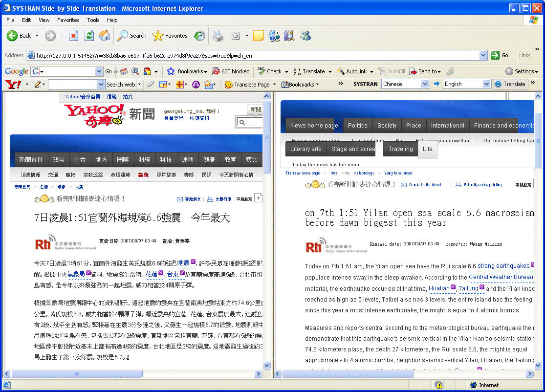The image size is (545, 392).
Task: Select the Traveling tab in translated pane
Action: pyautogui.click(x=400, y=149)
